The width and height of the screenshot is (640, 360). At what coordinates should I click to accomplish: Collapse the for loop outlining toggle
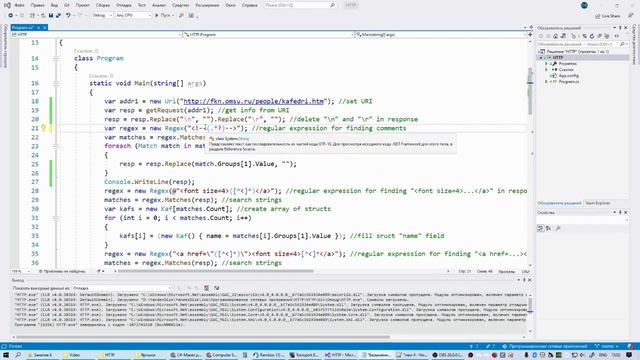pyautogui.click(x=56, y=218)
